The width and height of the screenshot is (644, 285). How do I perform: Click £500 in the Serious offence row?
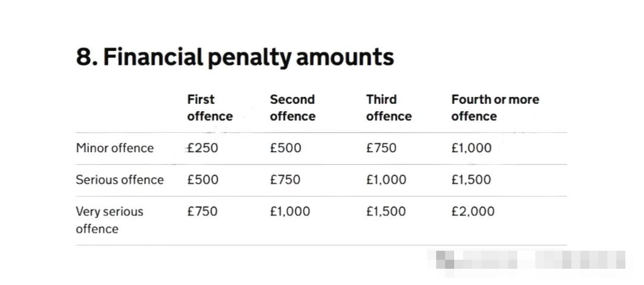(x=202, y=180)
